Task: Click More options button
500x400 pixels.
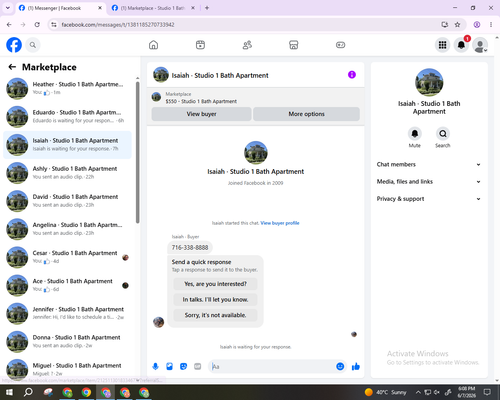Action: [x=306, y=114]
